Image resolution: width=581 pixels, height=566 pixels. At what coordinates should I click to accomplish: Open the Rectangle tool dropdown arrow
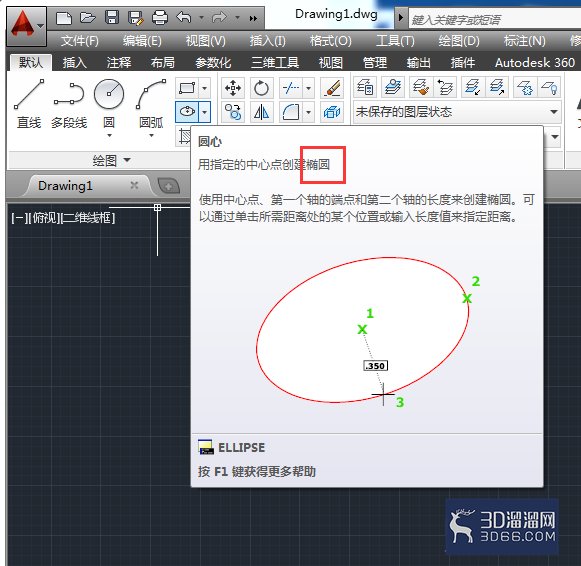point(205,88)
